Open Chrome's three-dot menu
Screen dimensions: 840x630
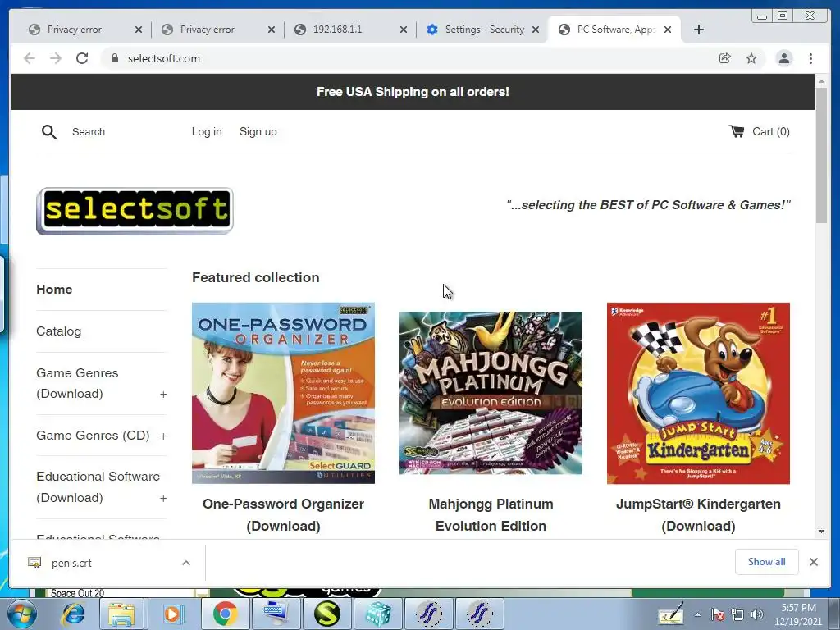(810, 58)
